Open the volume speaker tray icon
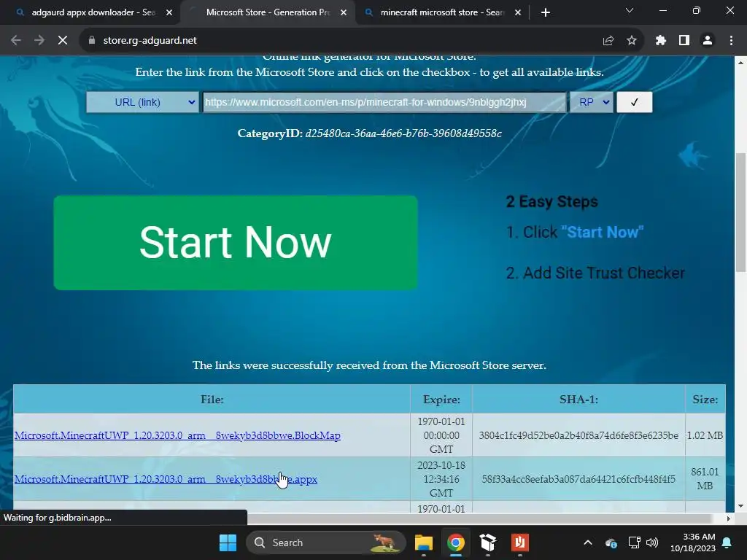 652,542
